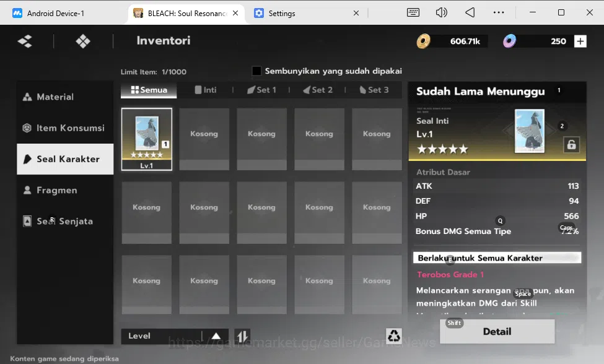Click the recycle dismantle icon
Screen dimensions: 604x364
click(393, 336)
